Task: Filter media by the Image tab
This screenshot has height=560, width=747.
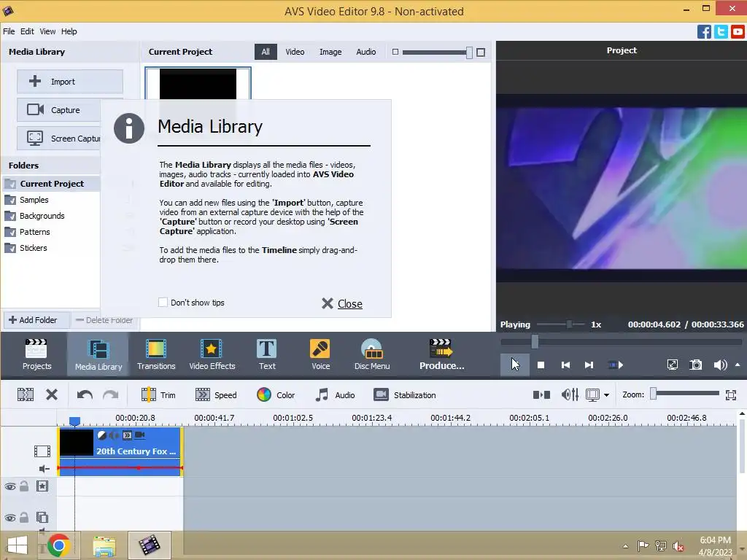Action: [330, 52]
